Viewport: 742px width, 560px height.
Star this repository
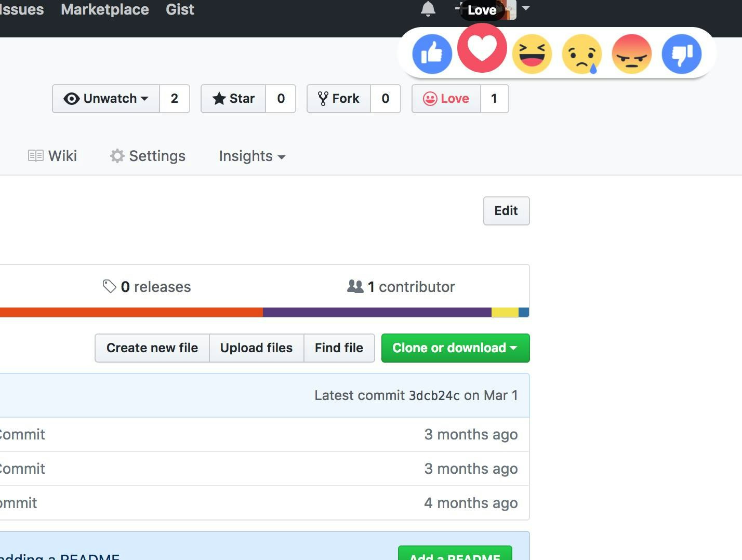pyautogui.click(x=233, y=98)
